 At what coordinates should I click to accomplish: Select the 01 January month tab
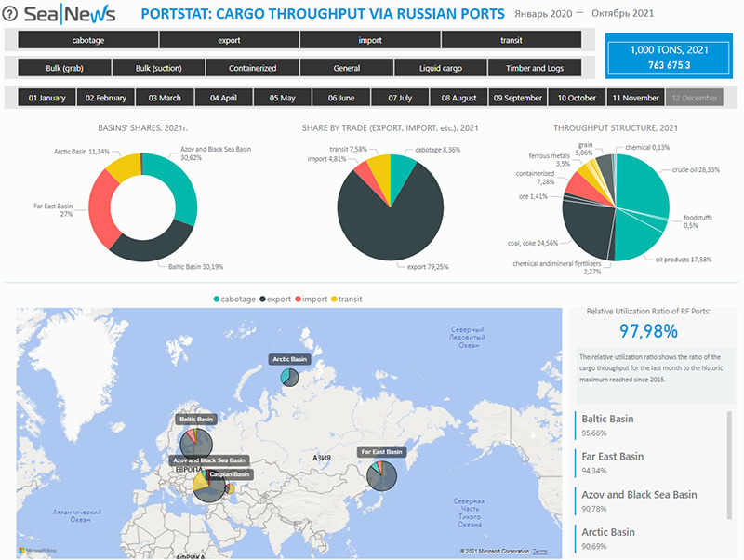46,98
